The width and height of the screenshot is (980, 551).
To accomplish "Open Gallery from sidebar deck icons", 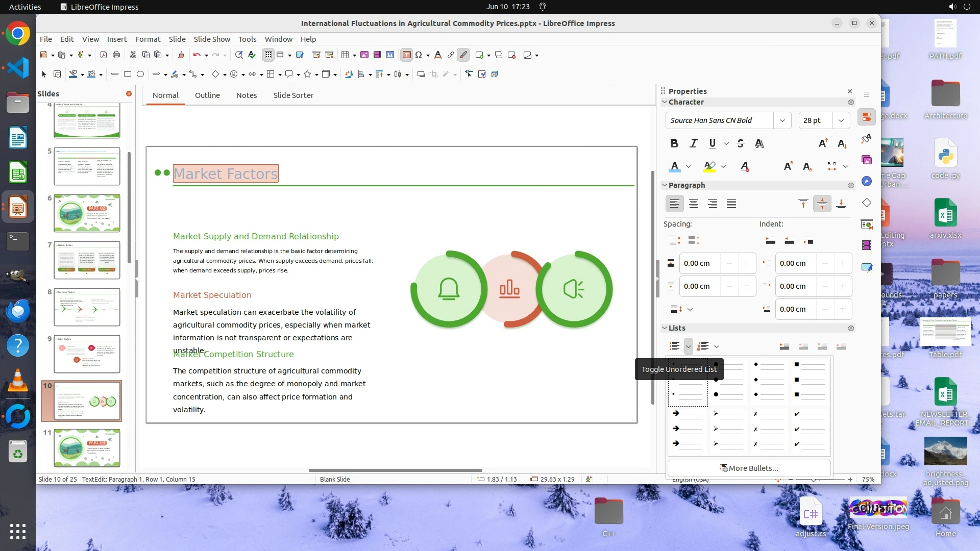I will [867, 160].
